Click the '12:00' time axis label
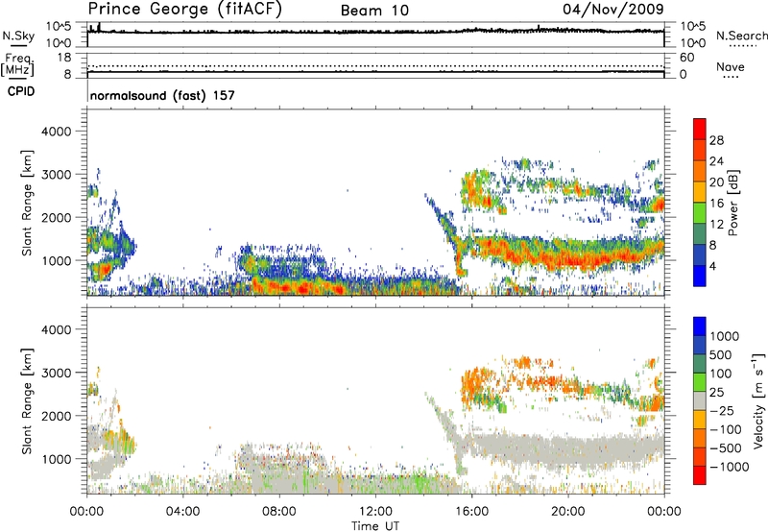Screen dimensions: 768x532 (x=375, y=512)
